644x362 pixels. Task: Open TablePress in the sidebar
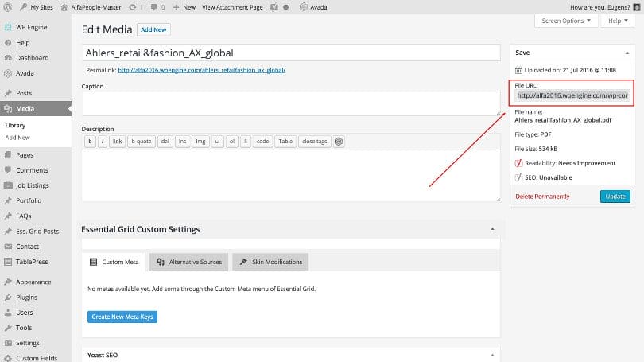(33, 262)
